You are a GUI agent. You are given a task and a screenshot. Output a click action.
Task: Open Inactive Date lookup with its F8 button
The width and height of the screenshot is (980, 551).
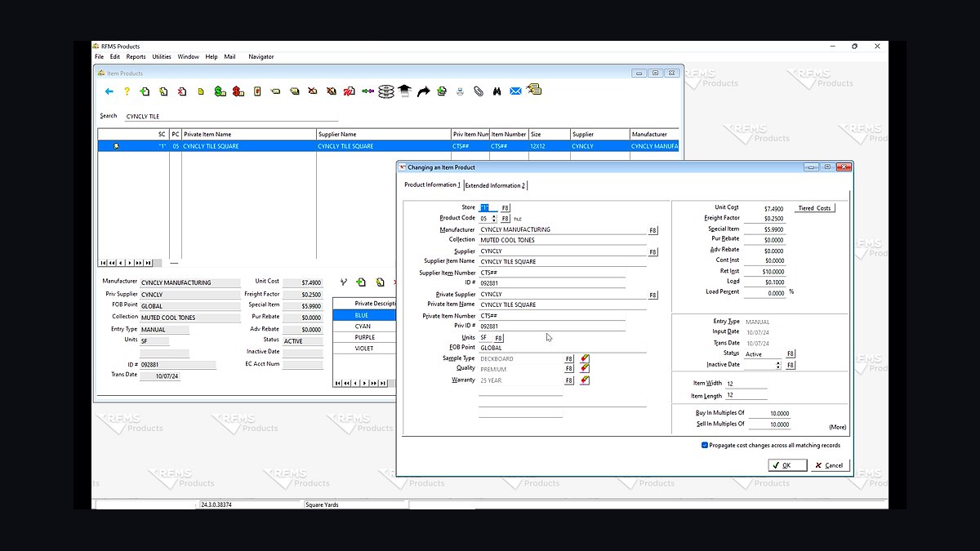click(x=790, y=365)
